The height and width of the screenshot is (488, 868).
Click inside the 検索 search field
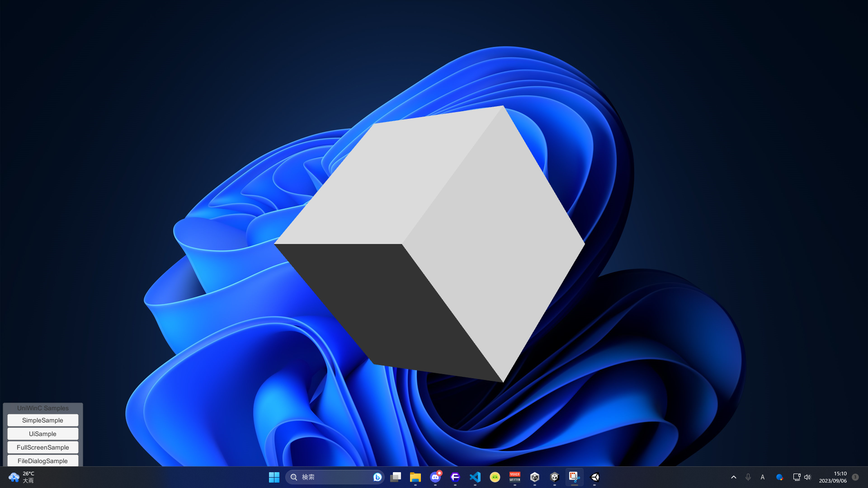(335, 477)
